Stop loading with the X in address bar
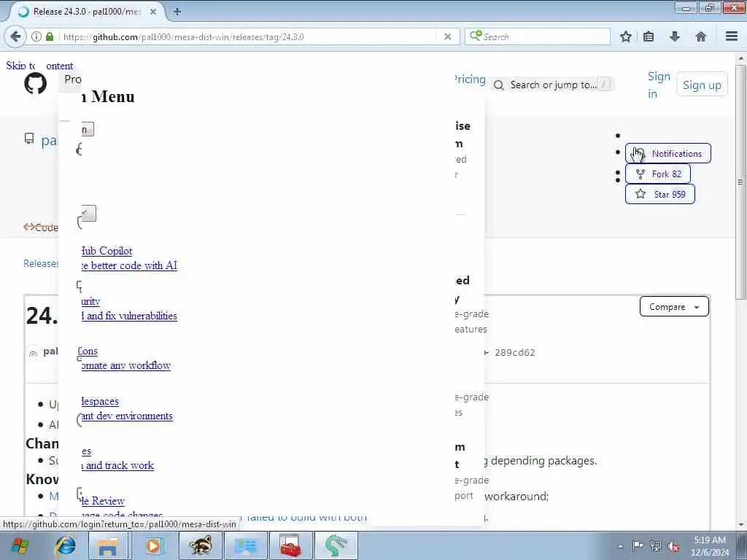Image resolution: width=747 pixels, height=560 pixels. point(447,36)
